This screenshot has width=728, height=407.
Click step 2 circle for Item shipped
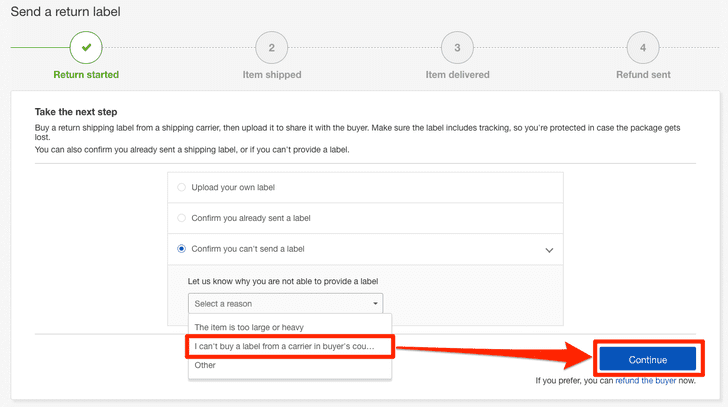point(272,47)
